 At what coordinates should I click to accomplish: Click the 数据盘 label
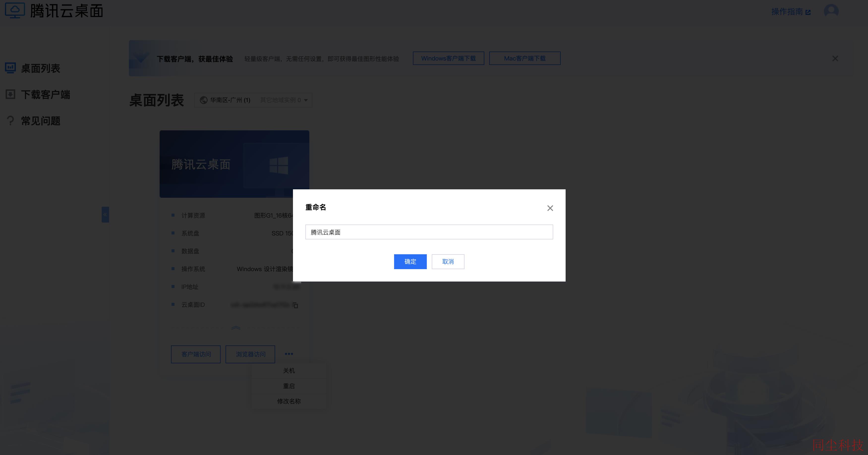190,251
